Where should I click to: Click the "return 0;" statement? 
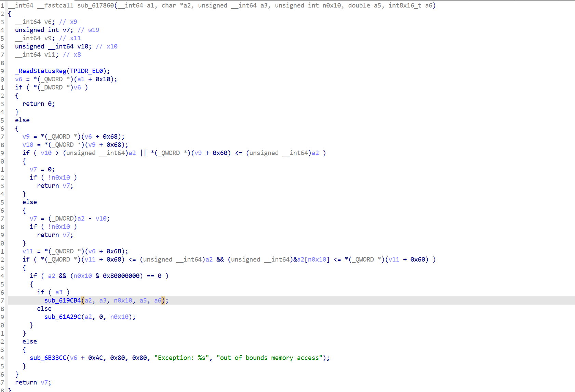point(39,104)
